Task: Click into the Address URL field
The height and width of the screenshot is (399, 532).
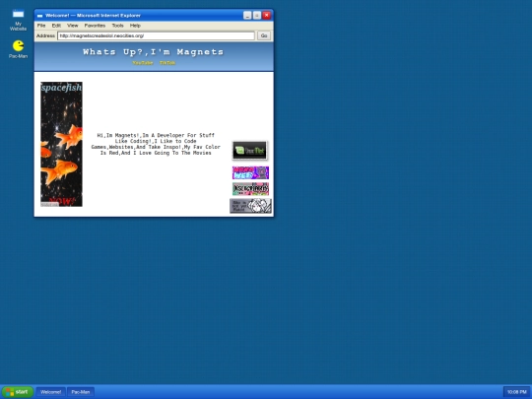Action: [x=156, y=35]
